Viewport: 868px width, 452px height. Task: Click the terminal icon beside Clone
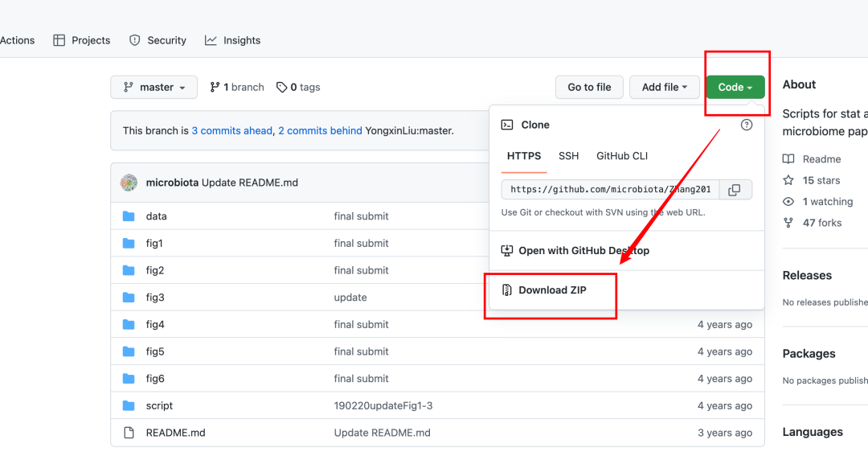coord(507,125)
